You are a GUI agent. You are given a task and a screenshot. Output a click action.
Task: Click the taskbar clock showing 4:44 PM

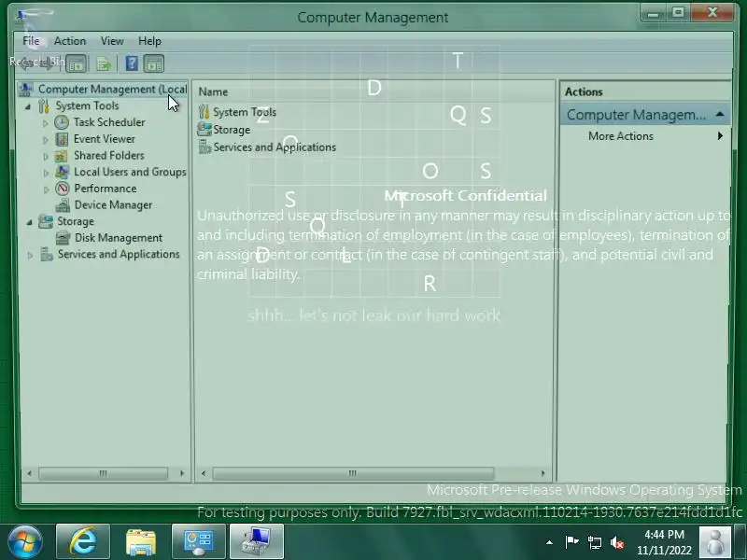(664, 542)
